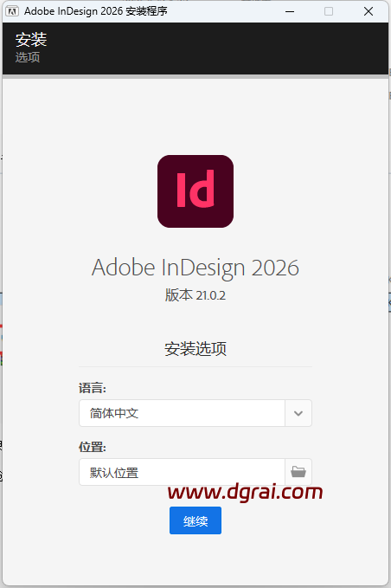Click the 安装选项 section heading
The height and width of the screenshot is (588, 391).
[195, 349]
